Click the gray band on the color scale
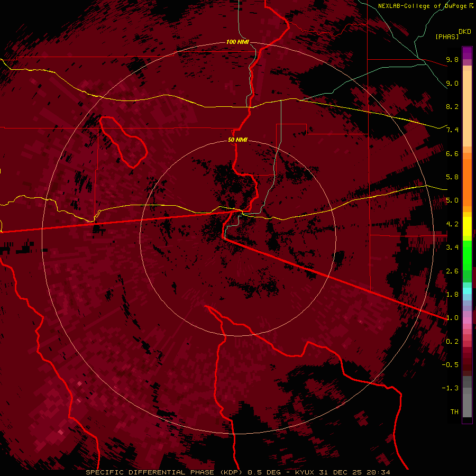 467,398
